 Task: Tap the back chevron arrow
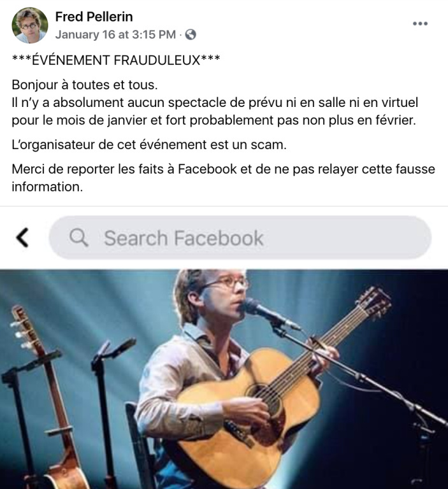pos(22,237)
